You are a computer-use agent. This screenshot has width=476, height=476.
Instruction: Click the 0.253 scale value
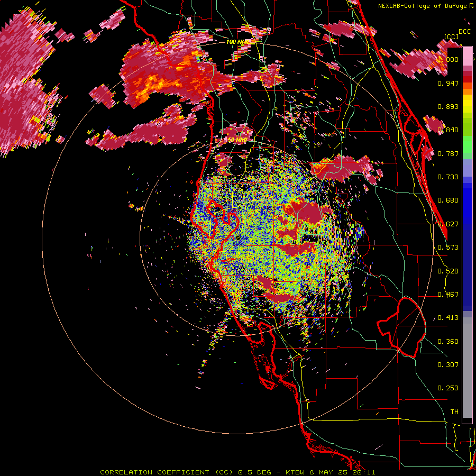[448, 388]
